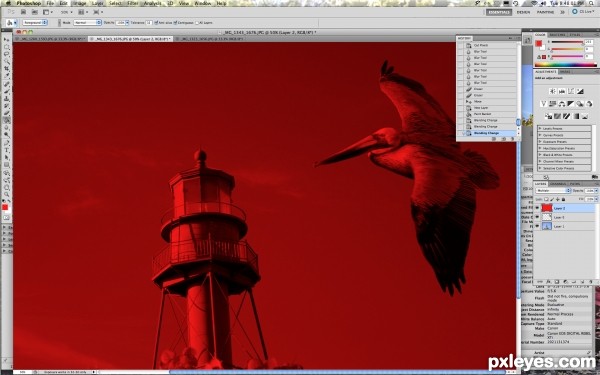Click the foreground swatch in Color panel
Viewport: 600px width, 375px height.
click(539, 43)
